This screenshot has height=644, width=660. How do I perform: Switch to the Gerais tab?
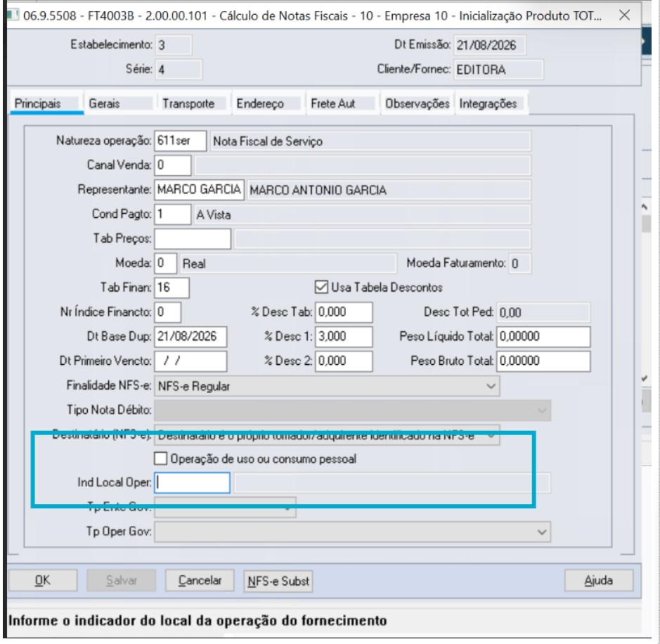pos(119,103)
